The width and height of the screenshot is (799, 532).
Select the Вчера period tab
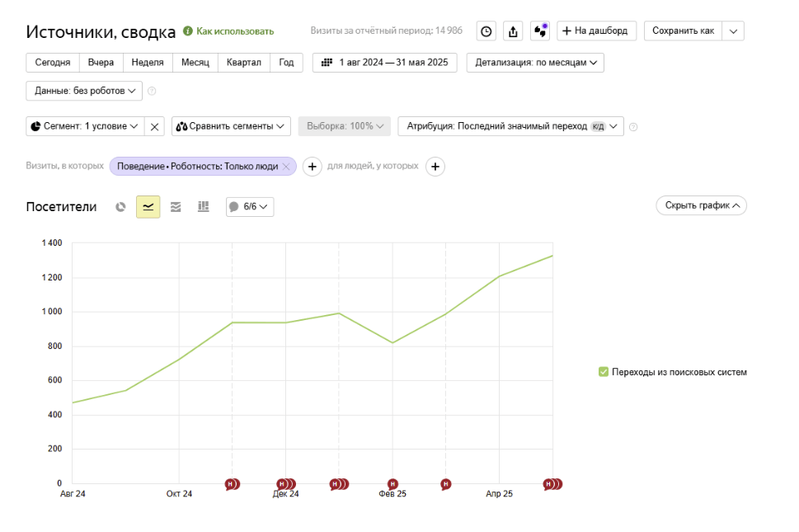tap(101, 63)
